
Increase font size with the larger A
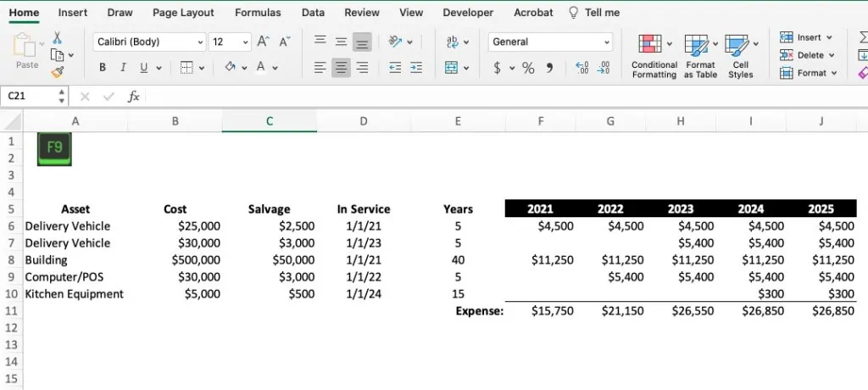point(264,42)
